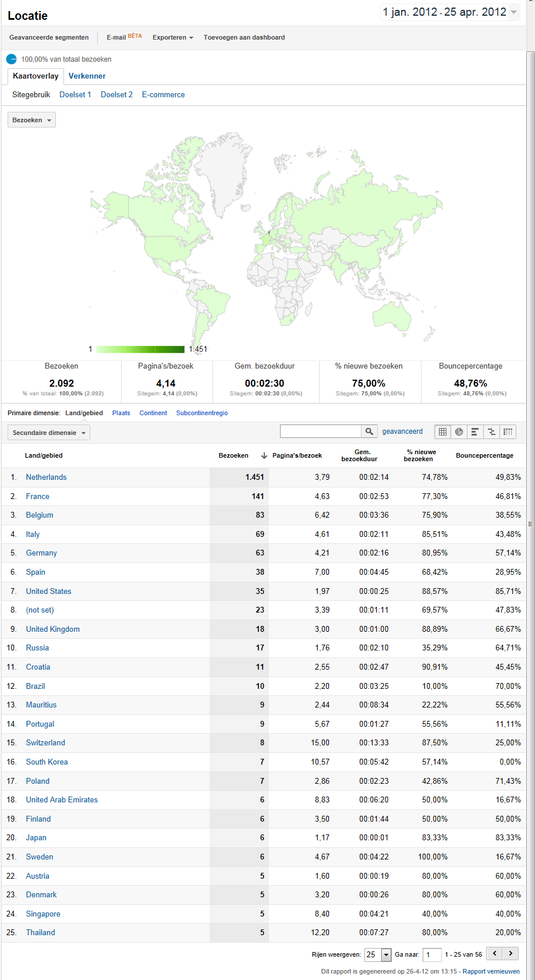The width and height of the screenshot is (535, 980).
Task: Sort table by Bezoeken column
Action: coord(233,455)
